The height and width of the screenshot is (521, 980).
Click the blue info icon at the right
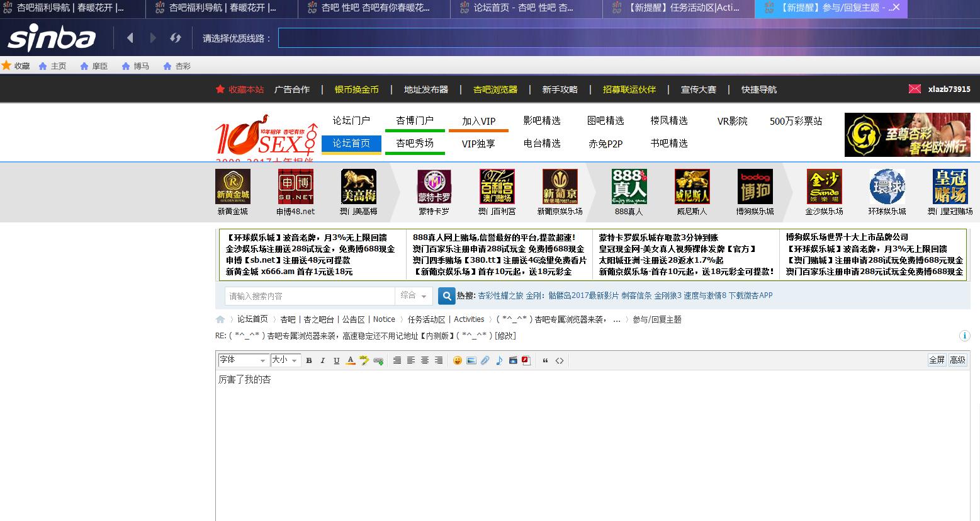[964, 336]
